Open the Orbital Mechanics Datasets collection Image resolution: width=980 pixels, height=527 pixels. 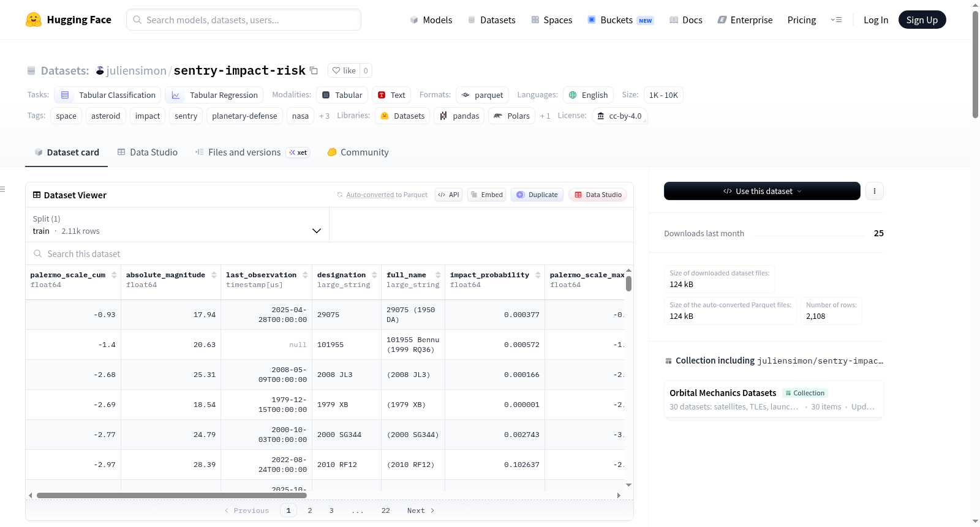tap(774, 399)
